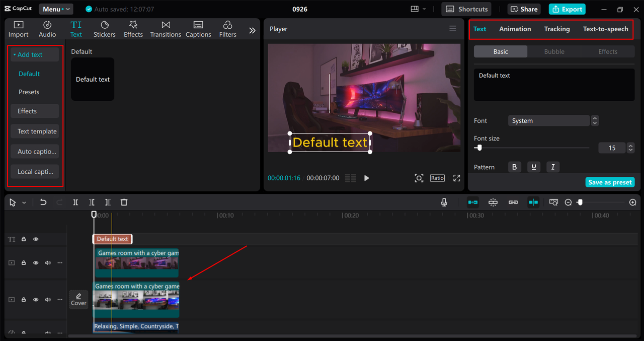Click Save as preset button
Image resolution: width=644 pixels, height=341 pixels.
[x=610, y=182]
